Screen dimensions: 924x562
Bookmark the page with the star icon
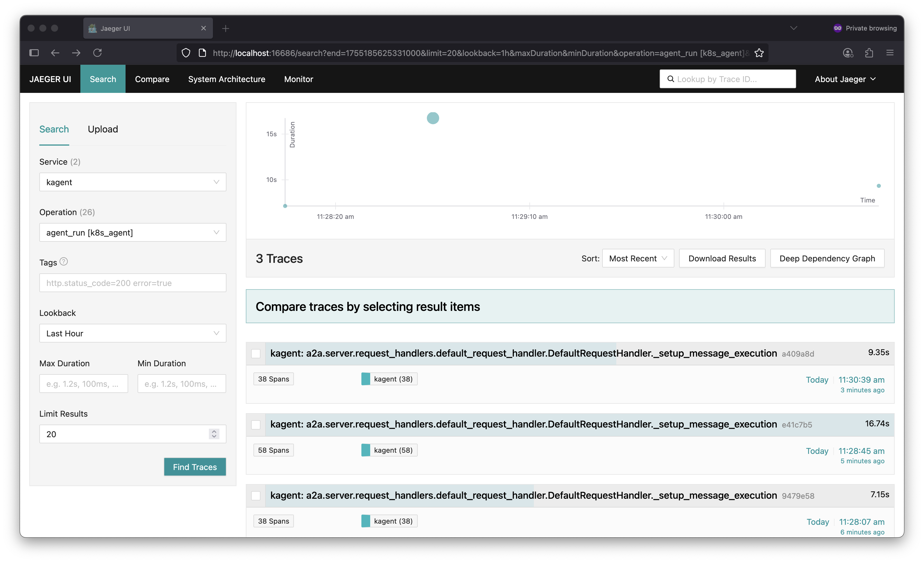[759, 53]
